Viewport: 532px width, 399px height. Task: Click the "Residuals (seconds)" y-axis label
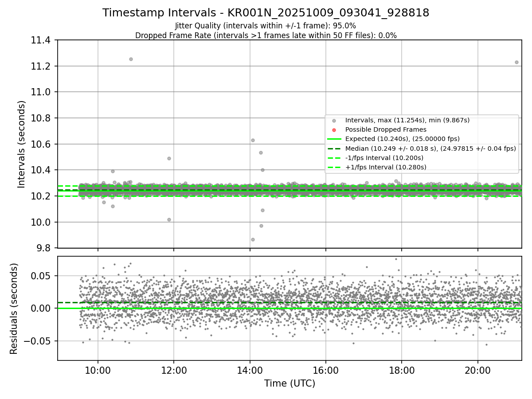click(14, 309)
